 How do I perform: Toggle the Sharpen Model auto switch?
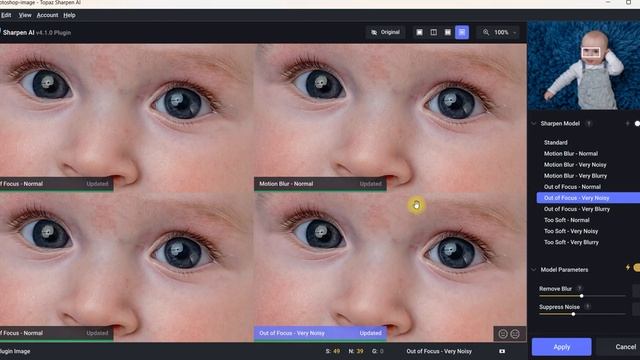pos(637,123)
